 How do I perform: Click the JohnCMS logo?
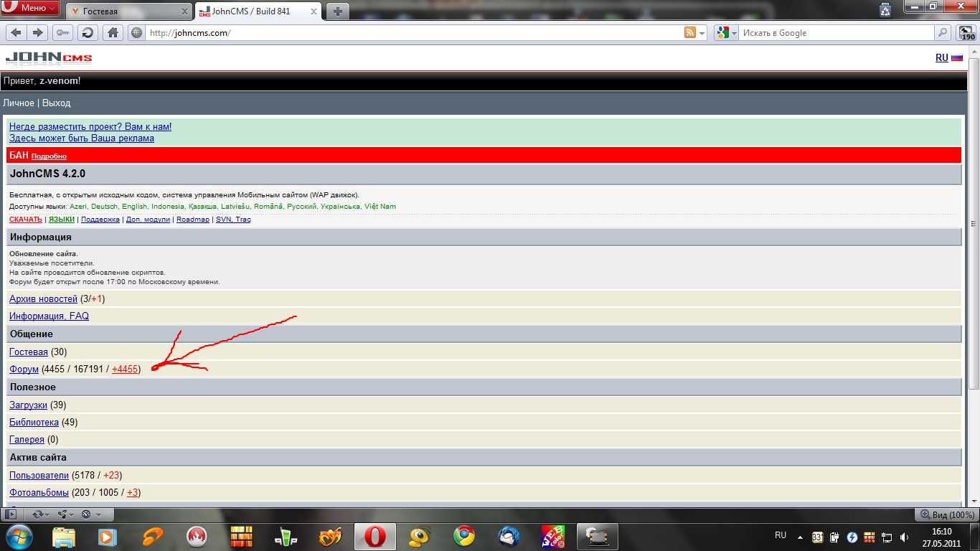coord(49,58)
